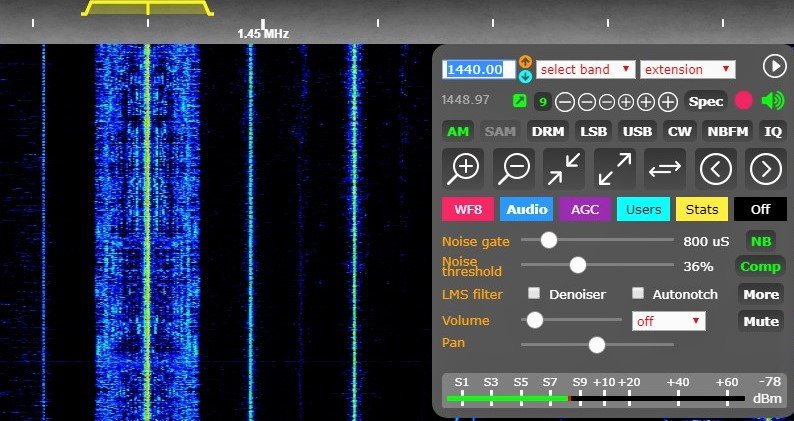Toggle the Mute button
Screen dimensions: 794x421
tap(761, 321)
